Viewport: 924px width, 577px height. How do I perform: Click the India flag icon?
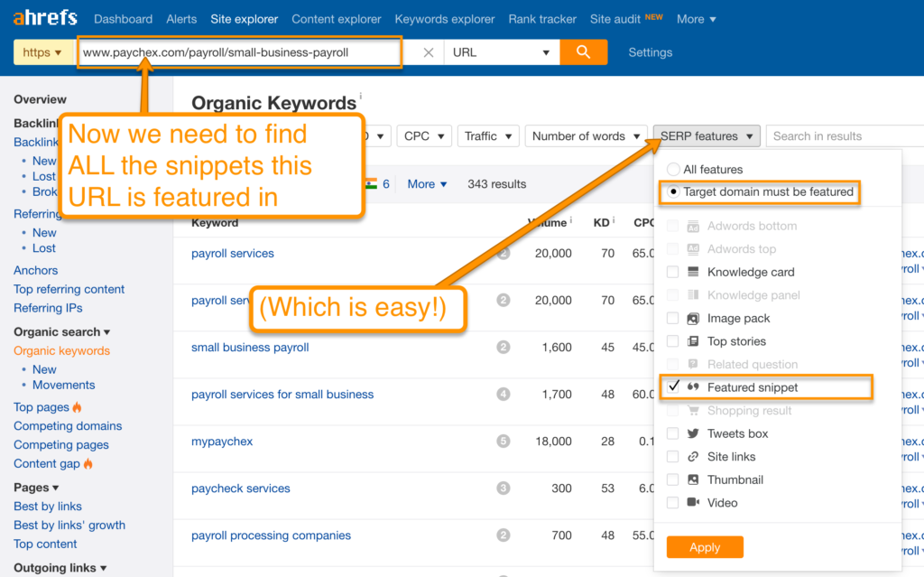(371, 183)
